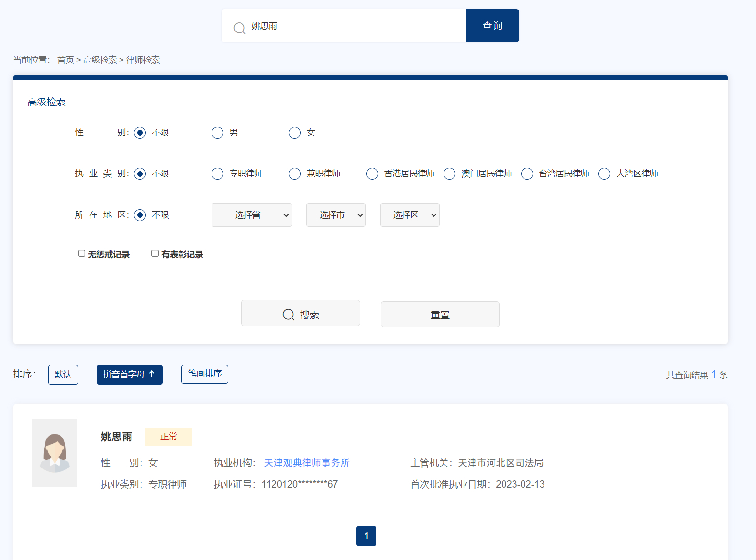This screenshot has height=560, width=756.
Task: Open the 选择市 dropdown
Action: (336, 215)
